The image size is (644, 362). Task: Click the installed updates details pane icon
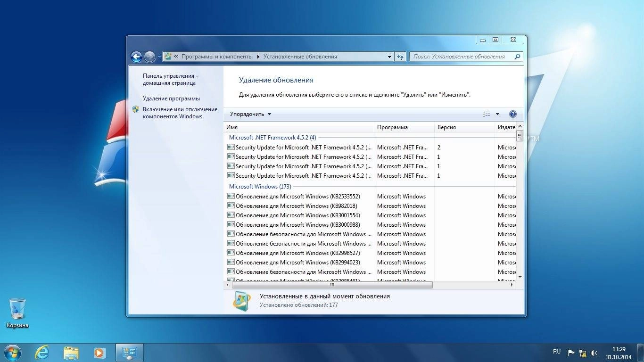point(242,301)
